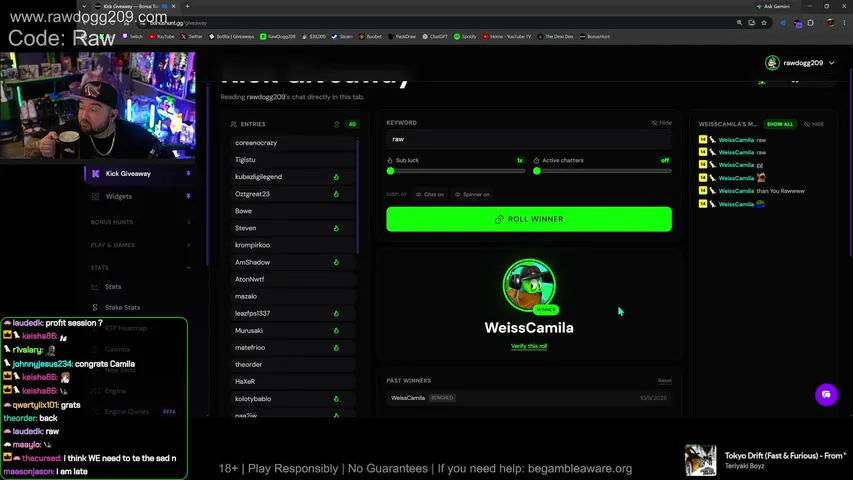Click the keyword input field
Screen dimensions: 853x480
point(529,139)
